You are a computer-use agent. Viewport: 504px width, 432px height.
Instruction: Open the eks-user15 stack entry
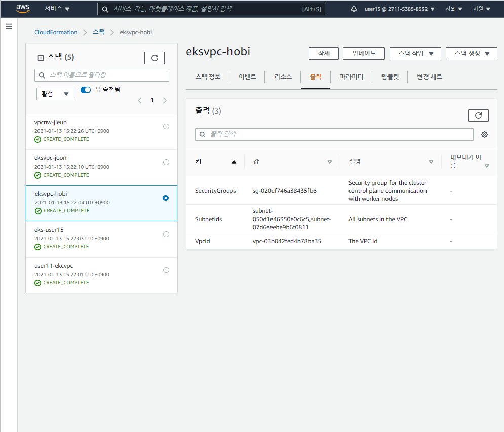point(102,239)
